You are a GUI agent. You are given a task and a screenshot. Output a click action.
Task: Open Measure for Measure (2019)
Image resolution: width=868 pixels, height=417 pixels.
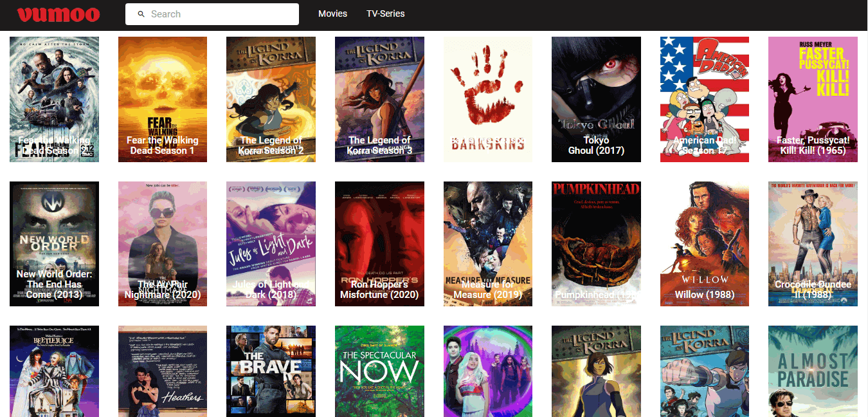(x=488, y=244)
